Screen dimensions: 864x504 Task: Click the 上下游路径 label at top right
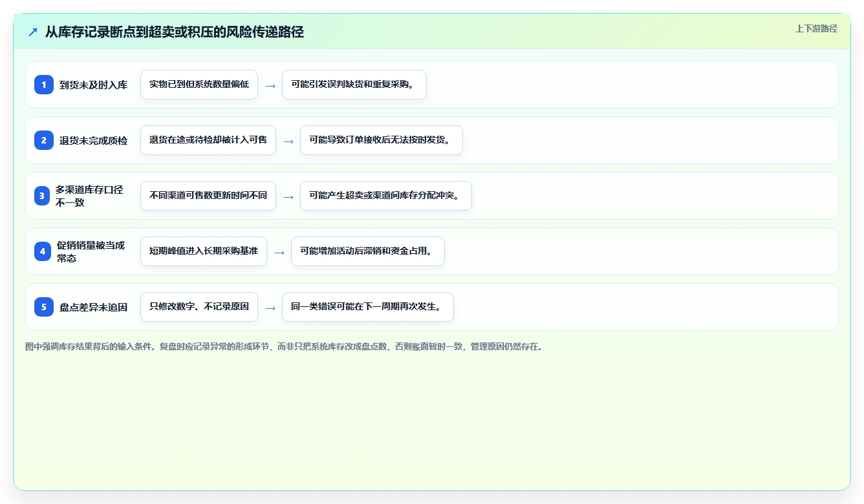(x=816, y=28)
